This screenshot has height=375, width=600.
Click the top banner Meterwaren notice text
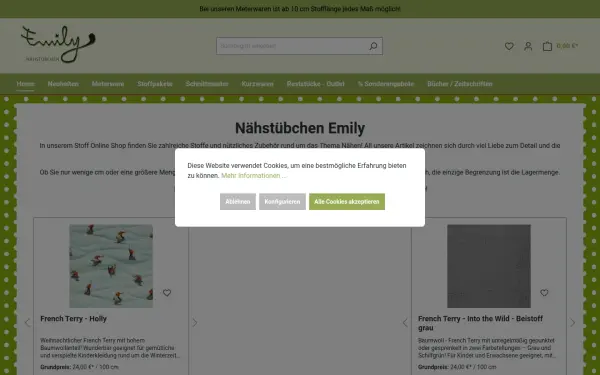tap(300, 9)
